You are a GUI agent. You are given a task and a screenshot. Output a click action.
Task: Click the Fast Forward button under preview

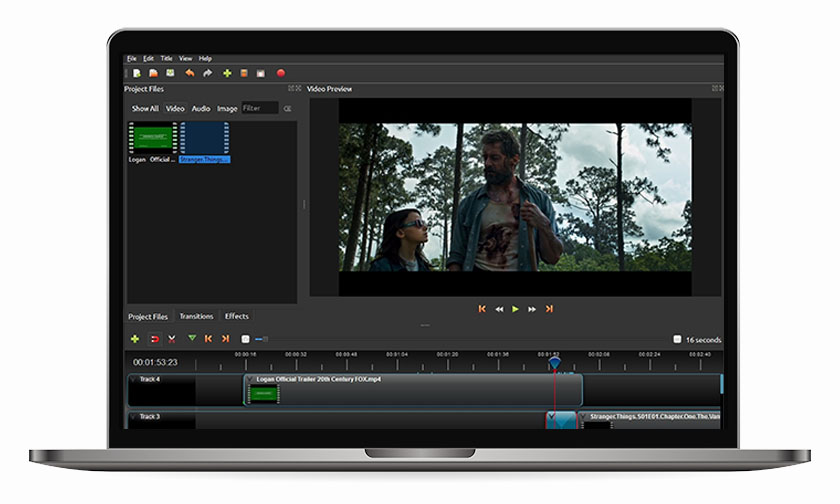click(x=532, y=309)
